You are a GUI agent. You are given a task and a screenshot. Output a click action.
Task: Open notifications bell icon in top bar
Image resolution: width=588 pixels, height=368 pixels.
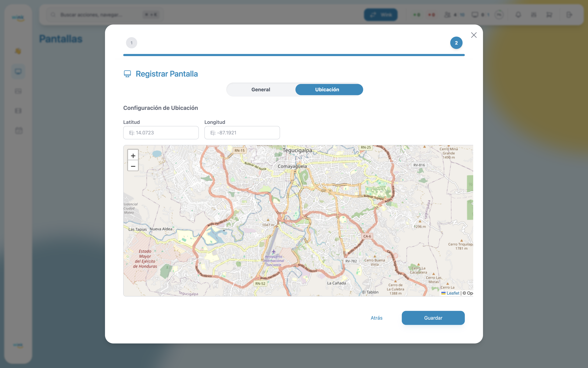point(518,15)
